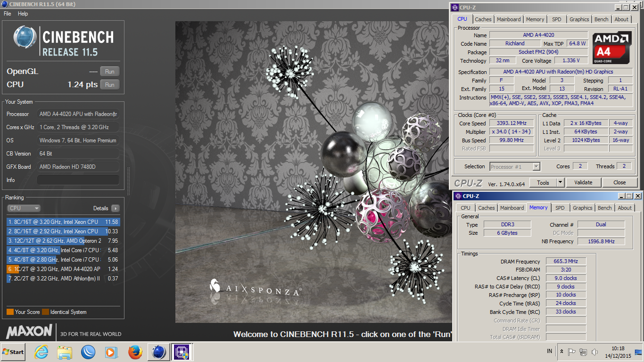Select ranking row 2 Intel Xeon 10.33
The image size is (644, 362).
tap(63, 231)
